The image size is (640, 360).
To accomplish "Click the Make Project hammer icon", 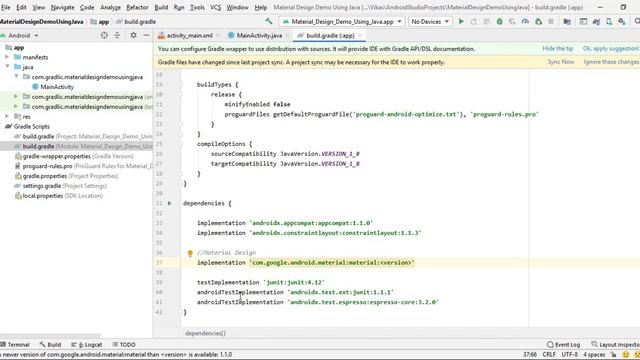I will click(x=269, y=21).
